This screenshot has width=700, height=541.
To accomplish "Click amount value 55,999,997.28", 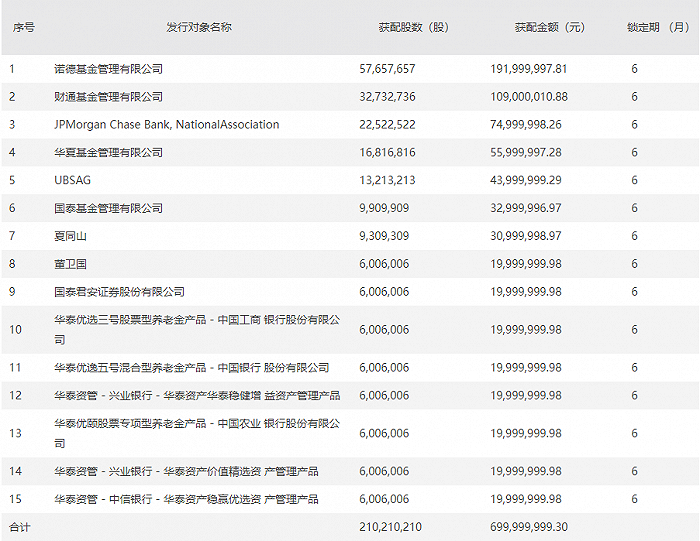I will (526, 153).
